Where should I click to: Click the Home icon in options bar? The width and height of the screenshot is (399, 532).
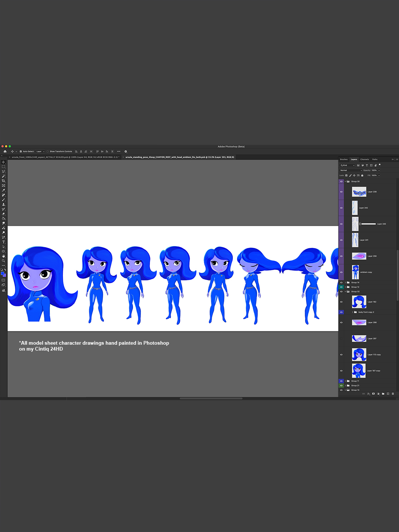click(5, 151)
